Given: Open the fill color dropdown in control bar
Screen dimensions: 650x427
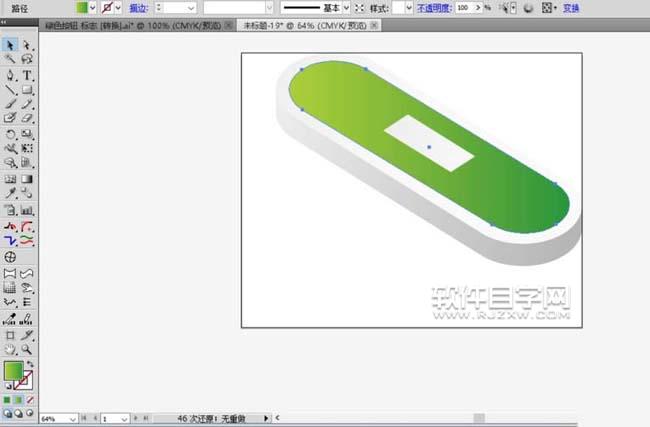Looking at the screenshot, I should pos(92,7).
